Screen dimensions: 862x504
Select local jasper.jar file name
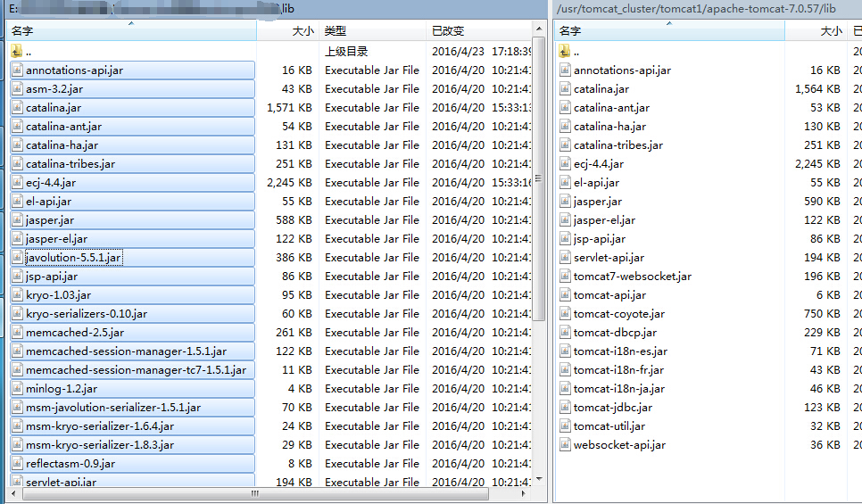click(x=49, y=219)
